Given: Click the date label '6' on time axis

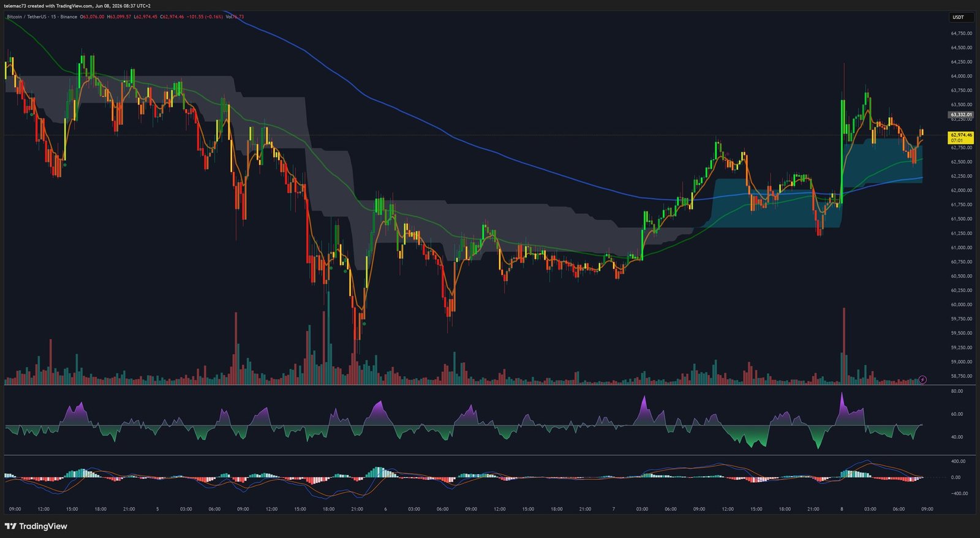Looking at the screenshot, I should coord(385,509).
